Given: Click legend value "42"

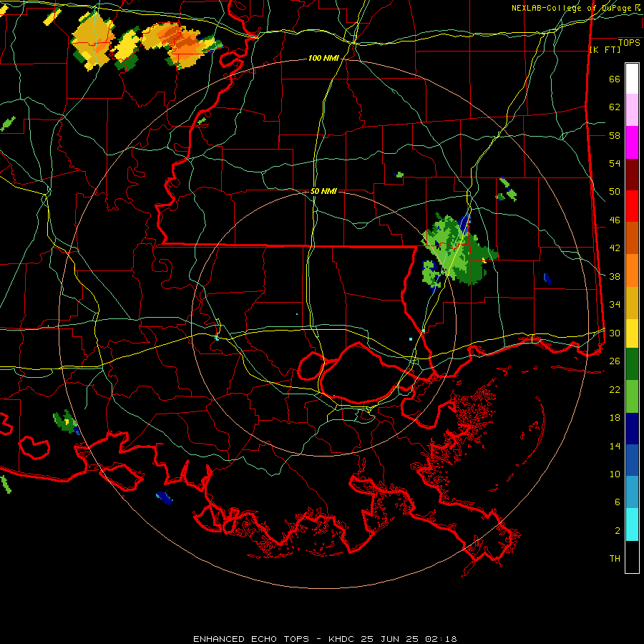Looking at the screenshot, I should click(615, 248).
